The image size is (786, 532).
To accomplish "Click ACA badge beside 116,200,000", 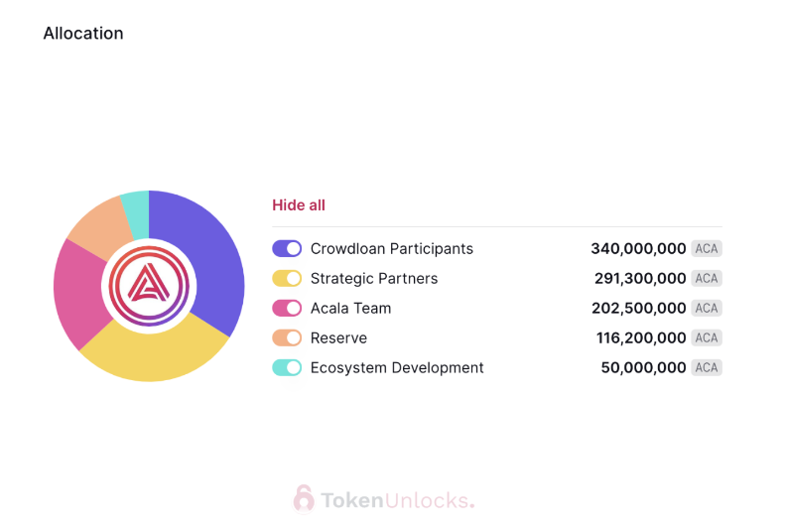I will click(x=707, y=337).
